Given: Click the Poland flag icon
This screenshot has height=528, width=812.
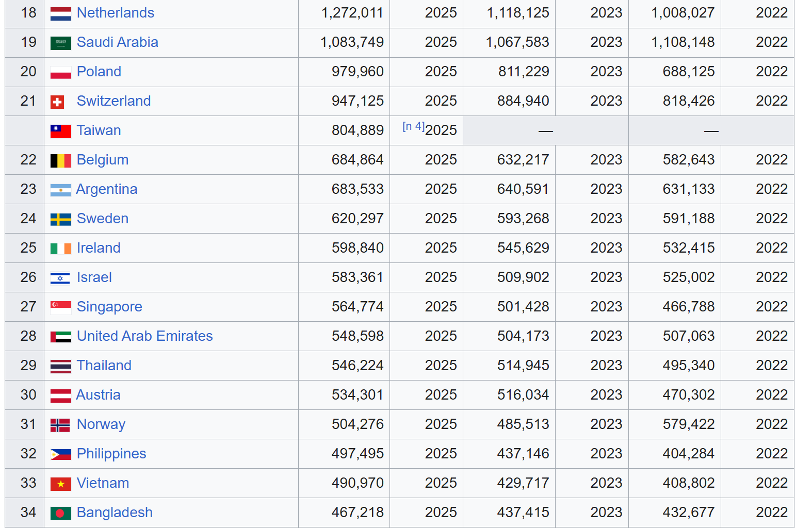Looking at the screenshot, I should [x=60, y=73].
